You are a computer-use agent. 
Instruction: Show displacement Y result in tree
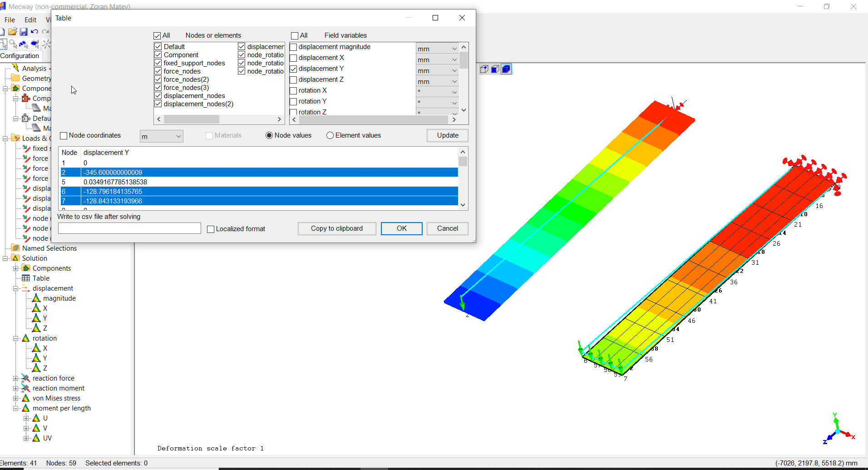click(45, 318)
